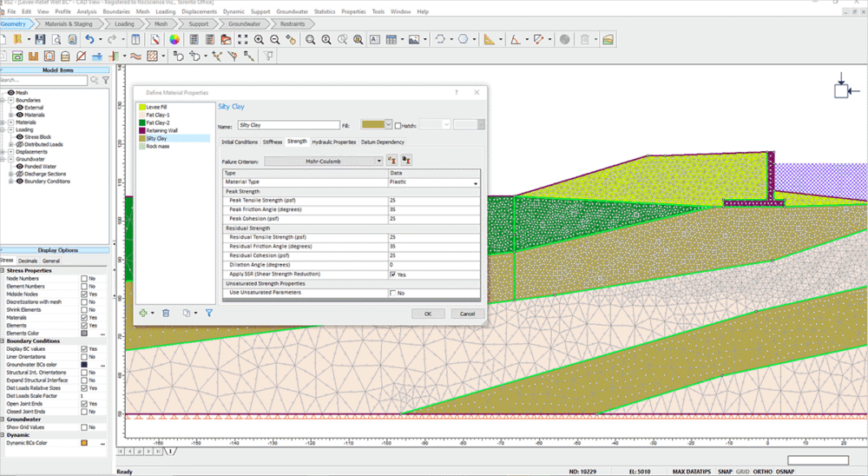Click the color wheel icon in toolbar
The width and height of the screenshot is (868, 476).
click(x=174, y=40)
